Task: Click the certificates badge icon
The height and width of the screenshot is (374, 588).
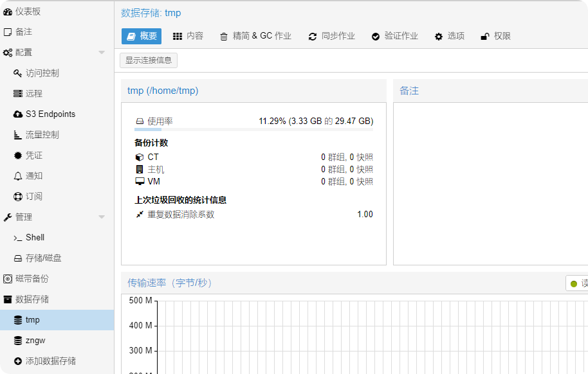Action: tap(18, 156)
